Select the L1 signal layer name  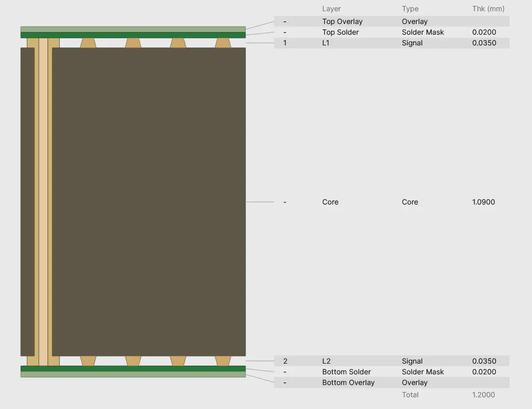coord(326,43)
